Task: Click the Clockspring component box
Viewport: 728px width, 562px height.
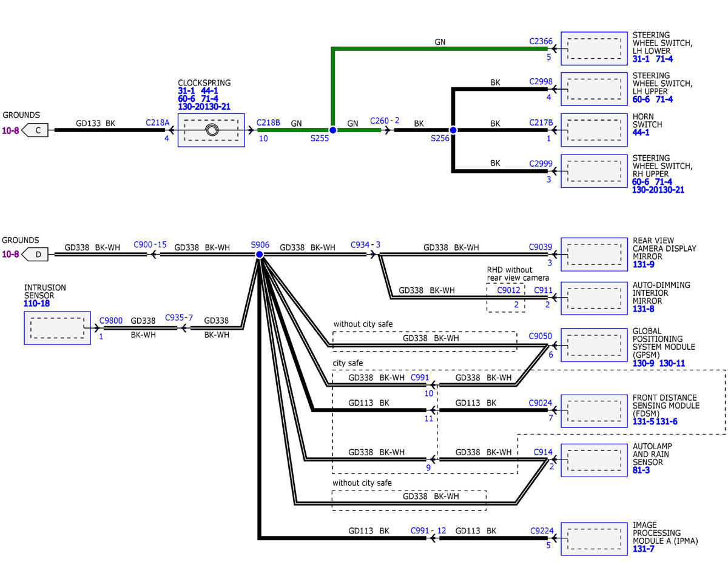Action: point(211,130)
